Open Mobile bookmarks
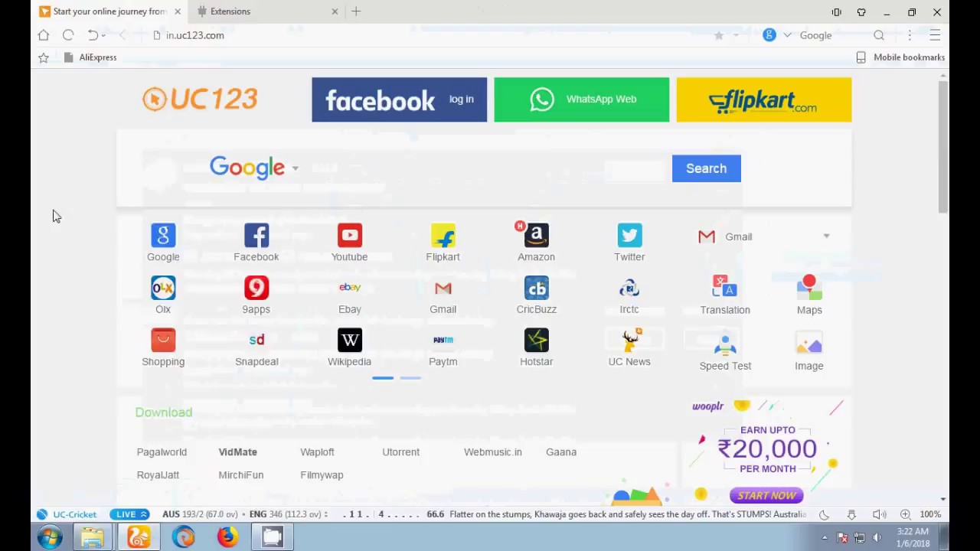 900,57
